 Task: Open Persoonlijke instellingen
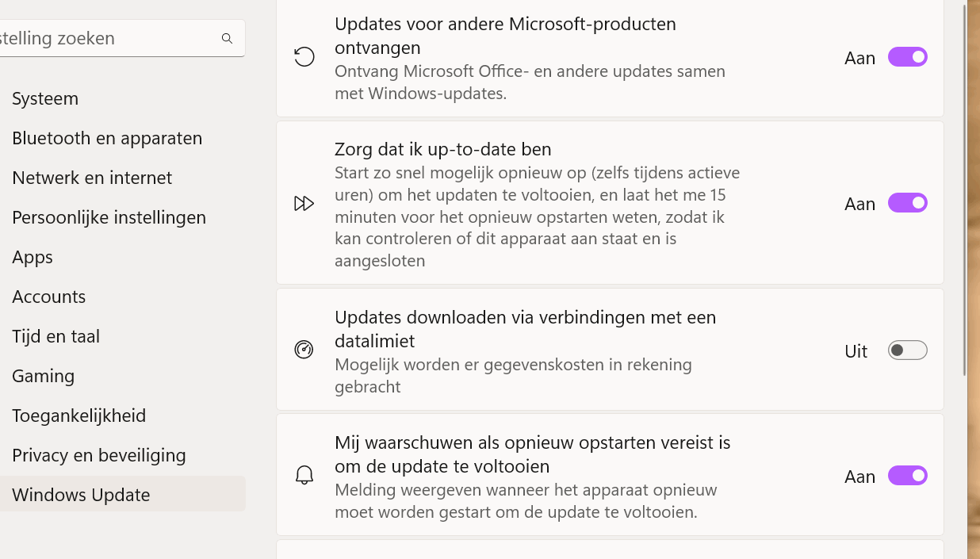[109, 217]
